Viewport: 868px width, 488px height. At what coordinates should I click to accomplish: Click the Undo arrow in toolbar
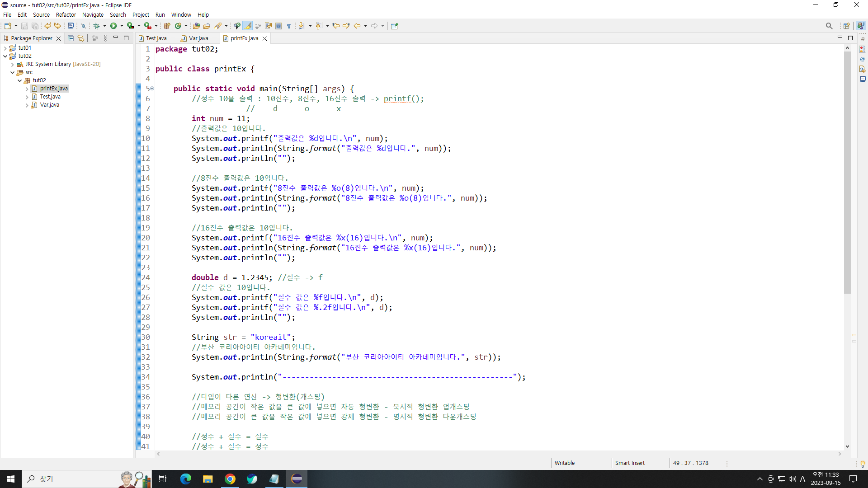click(47, 26)
